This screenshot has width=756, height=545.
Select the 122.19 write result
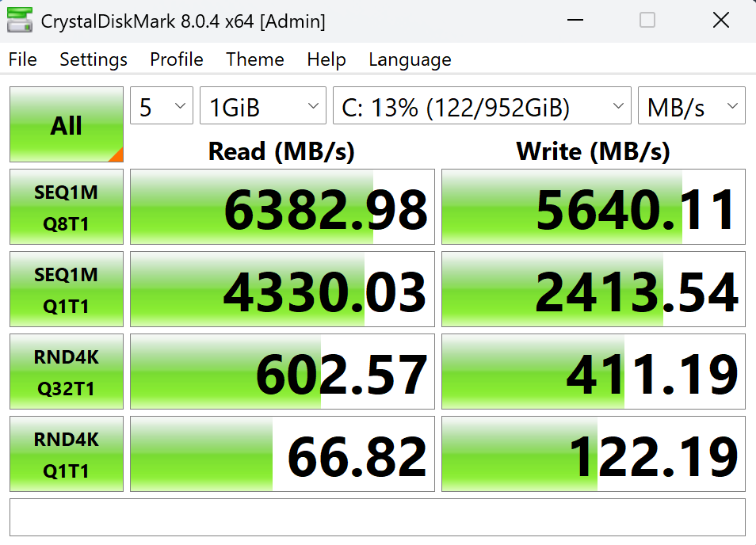[x=594, y=454]
